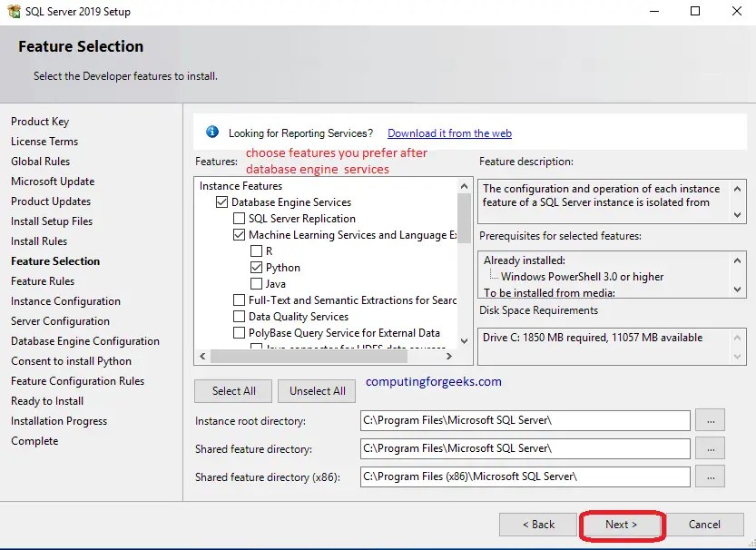This screenshot has height=550, width=756.
Task: Open browse dialog for Shared feature directory (x86)
Action: pos(711,476)
